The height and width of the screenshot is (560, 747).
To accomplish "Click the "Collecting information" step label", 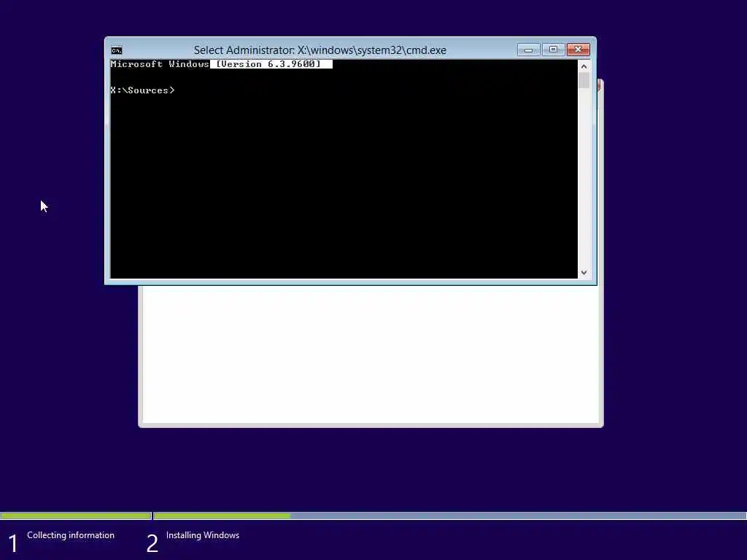I will [71, 535].
